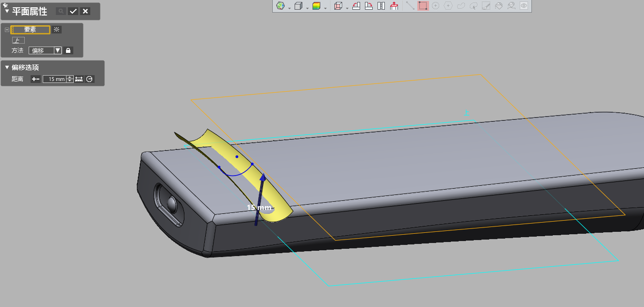Collapse the 要素 tree minus box
This screenshot has height=307, width=644.
[7, 30]
